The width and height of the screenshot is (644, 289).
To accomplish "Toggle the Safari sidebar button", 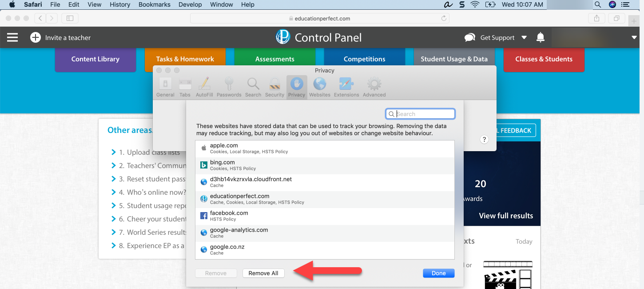I will tap(70, 18).
